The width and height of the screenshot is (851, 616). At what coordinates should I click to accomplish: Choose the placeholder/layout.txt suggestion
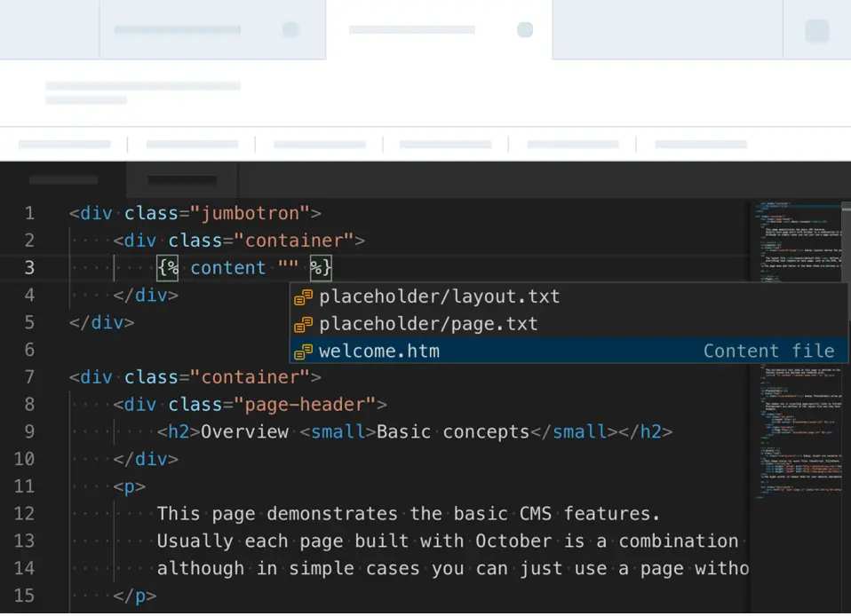coord(439,296)
